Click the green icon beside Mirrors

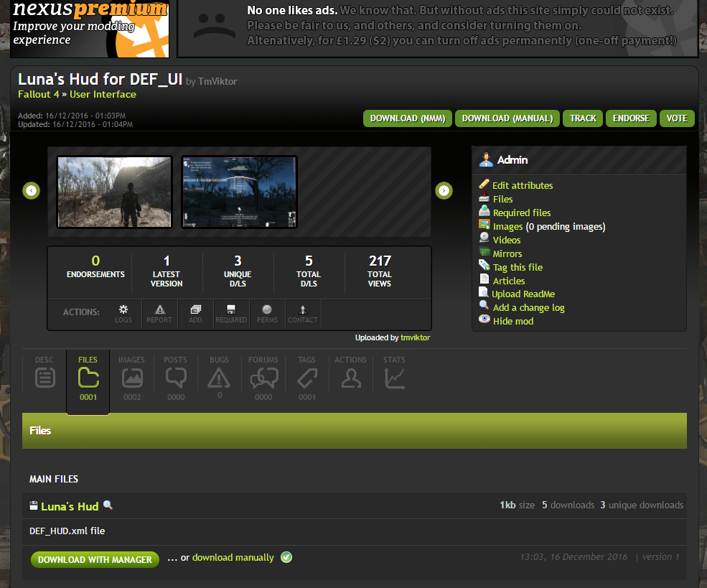[x=484, y=251]
